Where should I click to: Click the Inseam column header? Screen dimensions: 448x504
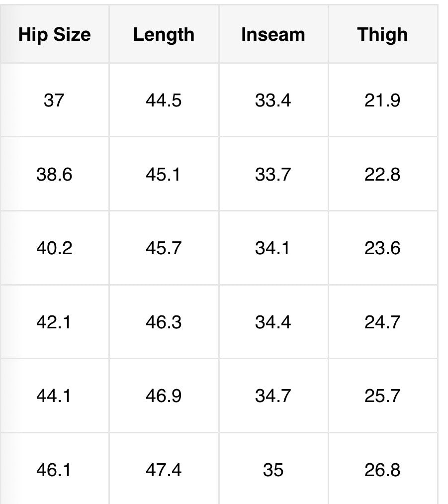(273, 35)
